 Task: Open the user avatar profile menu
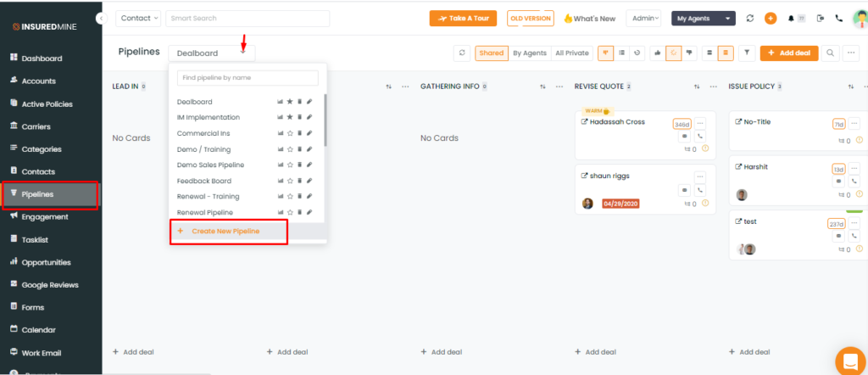860,19
